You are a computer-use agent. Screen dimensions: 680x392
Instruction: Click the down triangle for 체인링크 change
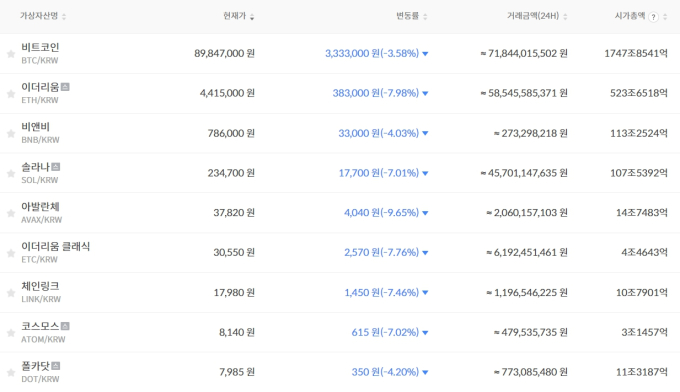(x=425, y=293)
